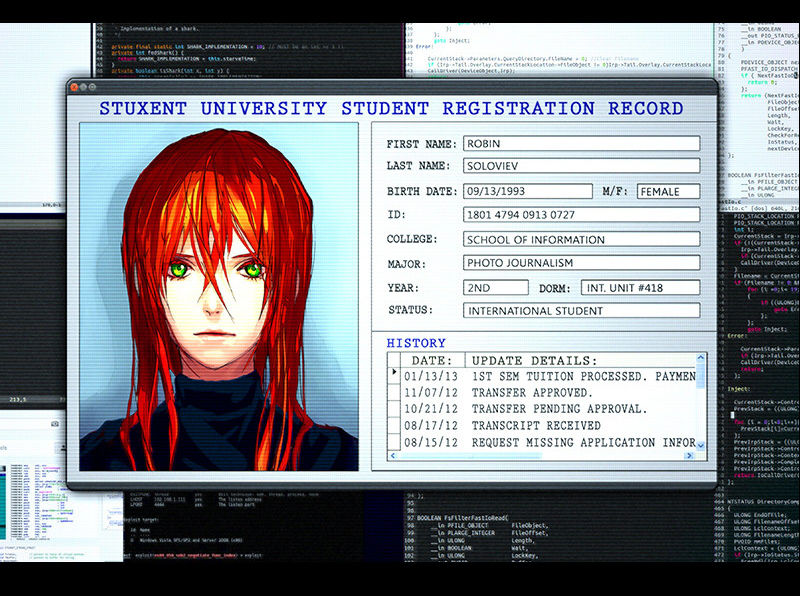The width and height of the screenshot is (800, 596).
Task: Select the row header beside 11/07/12 entry
Action: coord(394,392)
